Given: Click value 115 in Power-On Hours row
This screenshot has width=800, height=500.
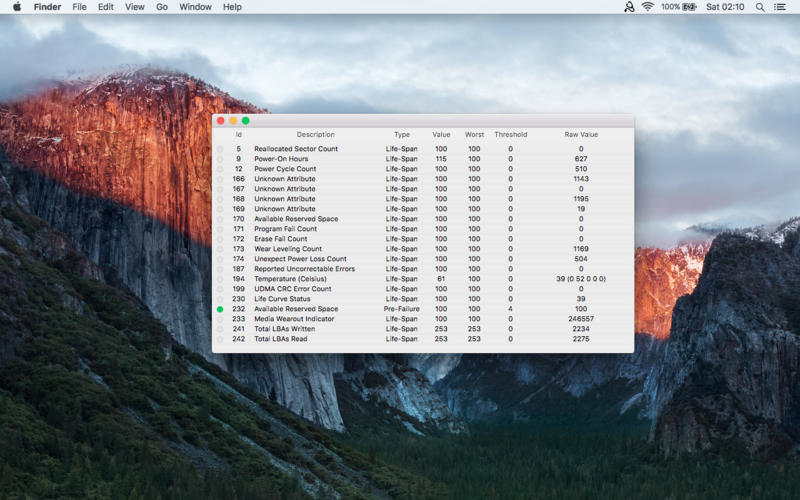Looking at the screenshot, I should [441, 159].
